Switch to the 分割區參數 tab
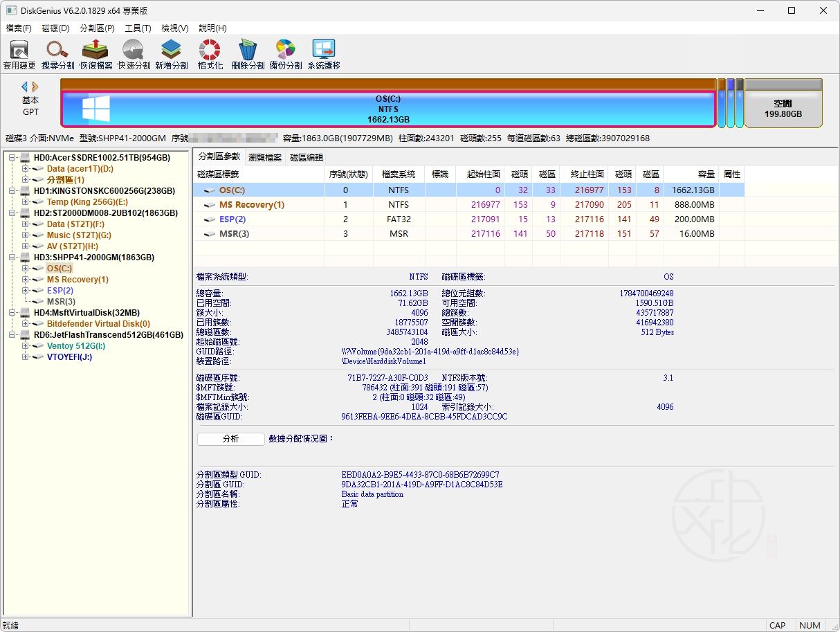840x632 pixels. tap(219, 157)
